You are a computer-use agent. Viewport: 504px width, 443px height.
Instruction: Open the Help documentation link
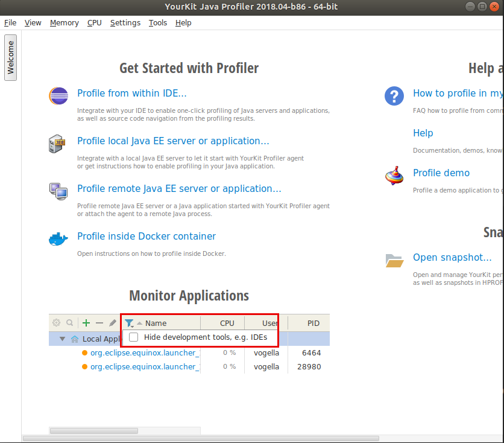click(x=423, y=133)
